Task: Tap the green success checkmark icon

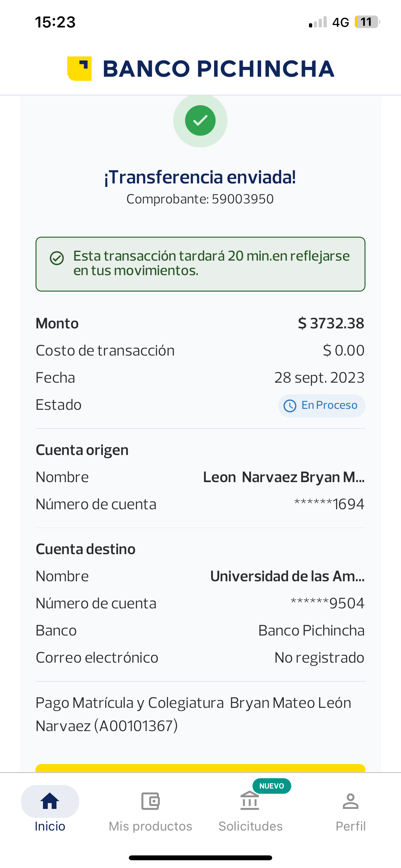Action: tap(200, 120)
